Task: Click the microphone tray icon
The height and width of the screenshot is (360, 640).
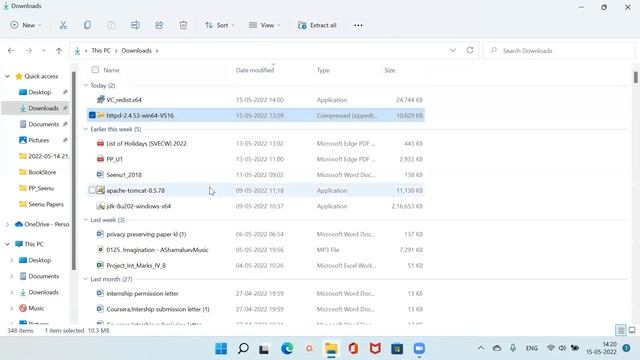Action: click(513, 348)
